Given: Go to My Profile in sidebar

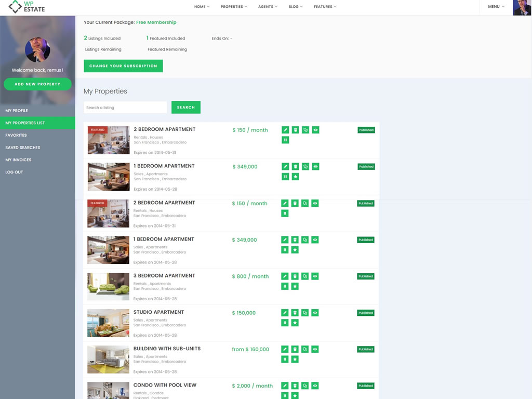Looking at the screenshot, I should [37, 111].
